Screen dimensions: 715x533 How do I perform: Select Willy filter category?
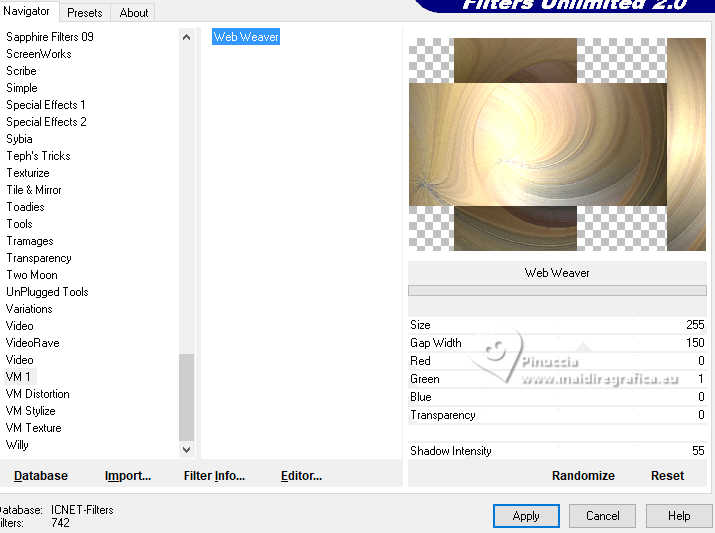tap(17, 445)
